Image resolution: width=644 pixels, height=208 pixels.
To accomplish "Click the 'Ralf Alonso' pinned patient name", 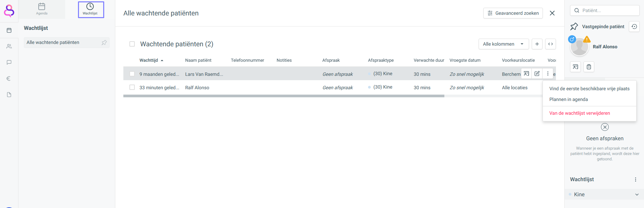I will point(605,47).
